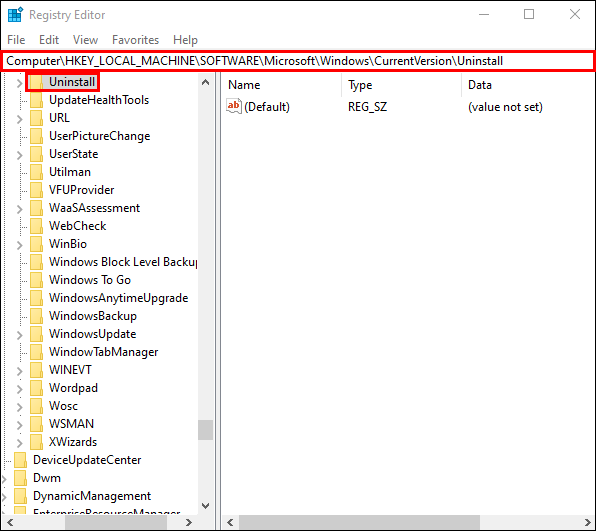
Task: Click the Utilman folder icon
Action: coord(36,172)
